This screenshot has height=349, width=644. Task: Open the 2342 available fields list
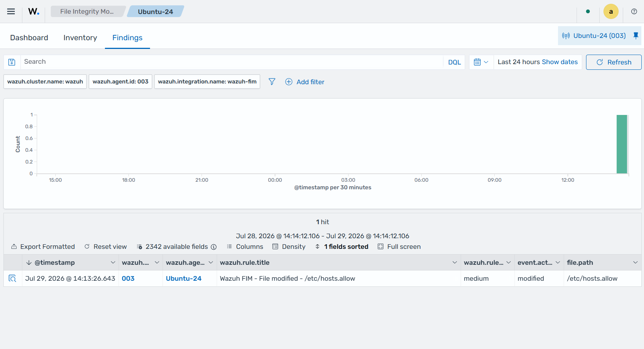click(x=173, y=247)
